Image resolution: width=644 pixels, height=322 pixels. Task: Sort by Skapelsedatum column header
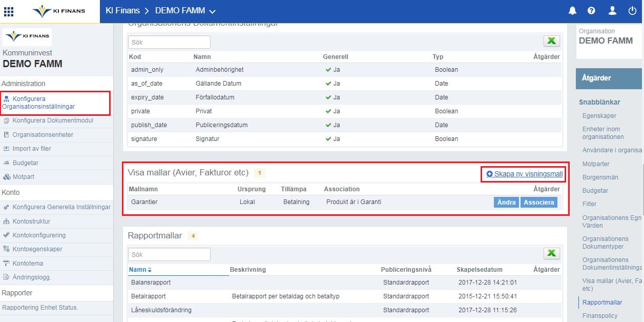[480, 270]
